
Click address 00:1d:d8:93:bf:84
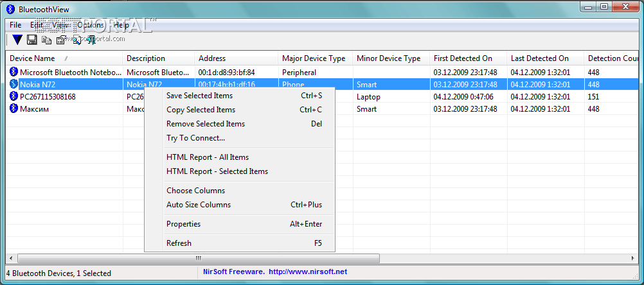coord(226,73)
